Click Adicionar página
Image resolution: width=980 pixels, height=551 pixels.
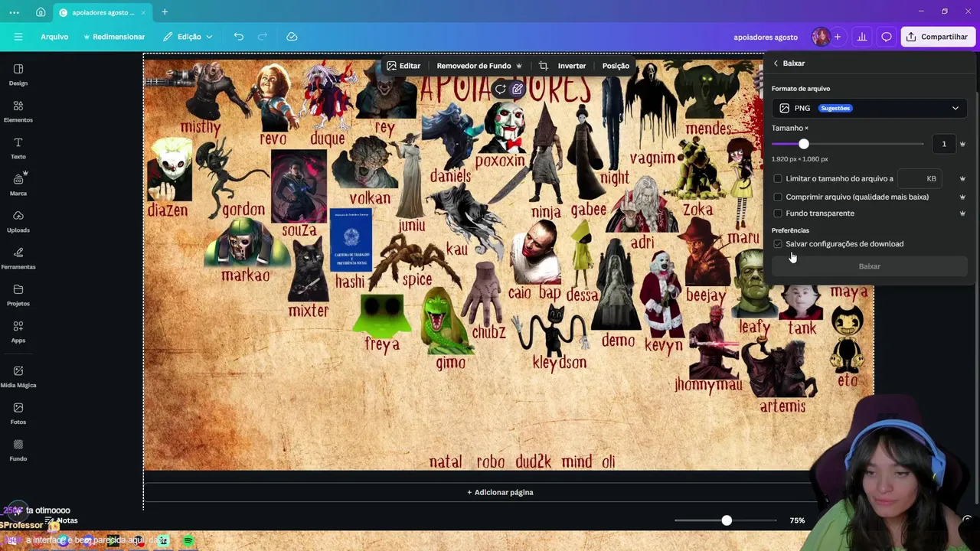coord(500,492)
